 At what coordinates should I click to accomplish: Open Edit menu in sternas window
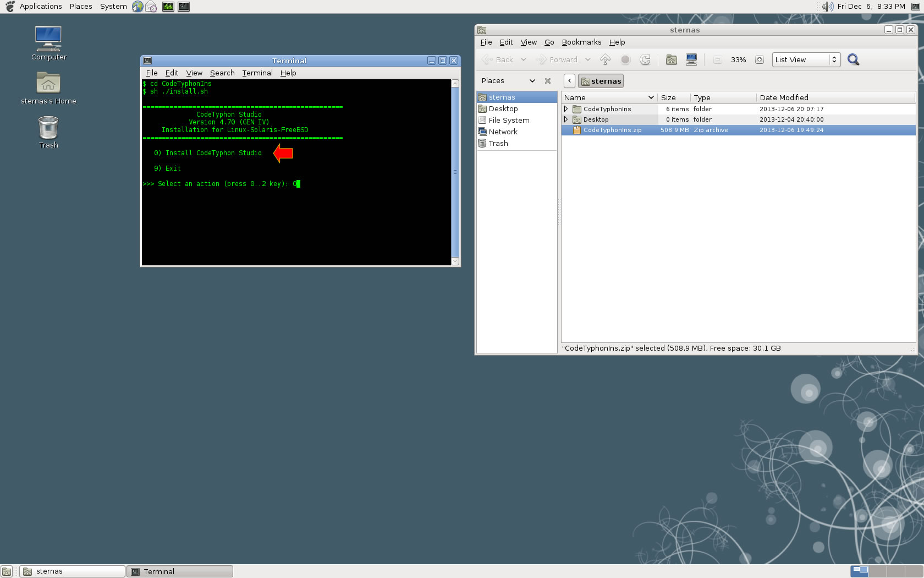click(506, 42)
